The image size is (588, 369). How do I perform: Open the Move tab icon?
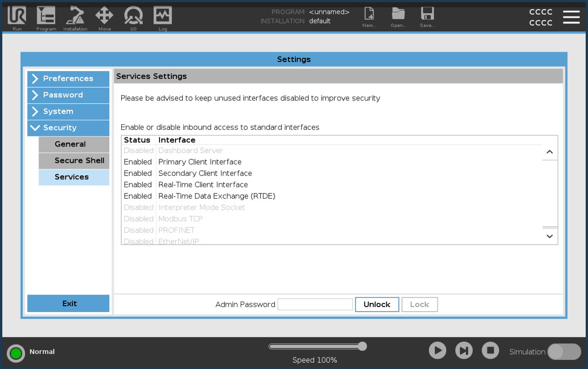pyautogui.click(x=104, y=16)
